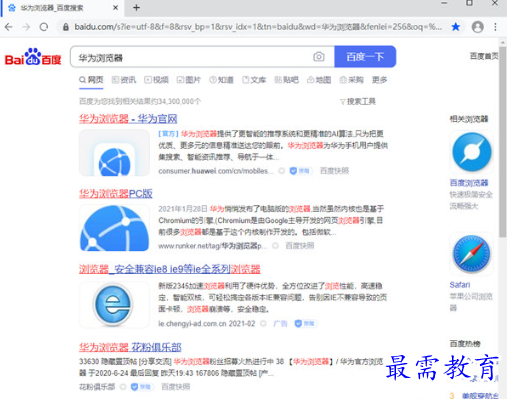Image resolution: width=507 pixels, height=399 pixels.
Task: Click the blue bookmark star
Action: [x=455, y=27]
